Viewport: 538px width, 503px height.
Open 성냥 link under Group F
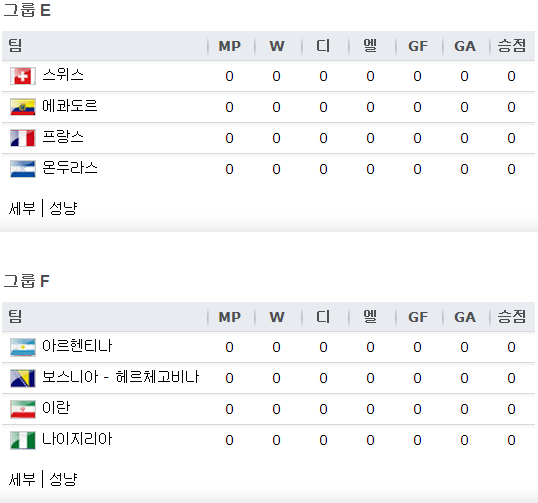click(63, 479)
